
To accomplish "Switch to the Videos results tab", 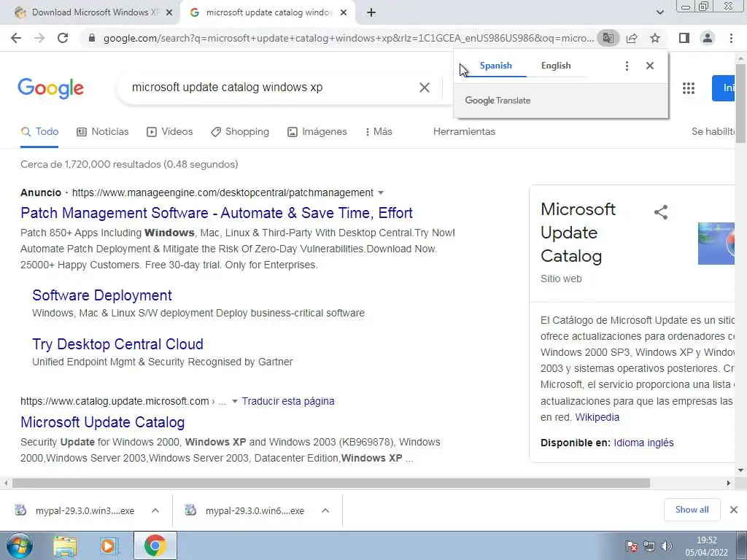I will pos(169,132).
